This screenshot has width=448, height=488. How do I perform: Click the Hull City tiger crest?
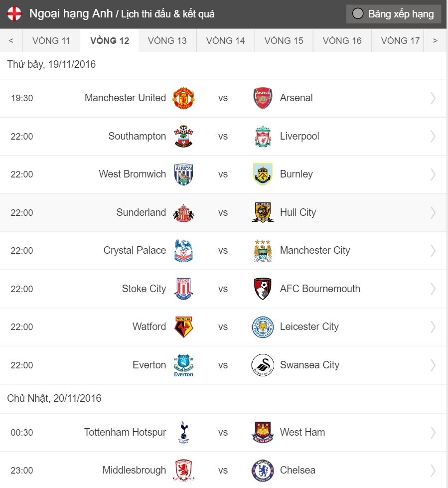(x=263, y=213)
